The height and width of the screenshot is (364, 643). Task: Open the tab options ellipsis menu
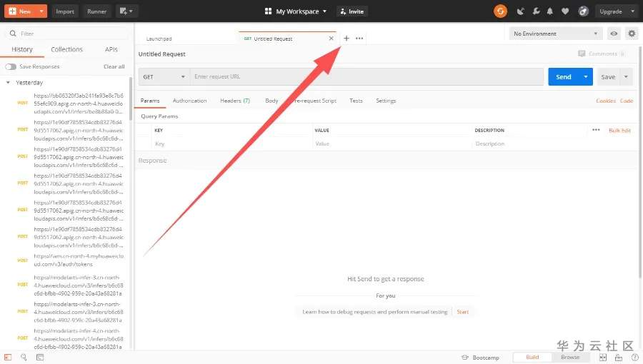click(x=359, y=38)
